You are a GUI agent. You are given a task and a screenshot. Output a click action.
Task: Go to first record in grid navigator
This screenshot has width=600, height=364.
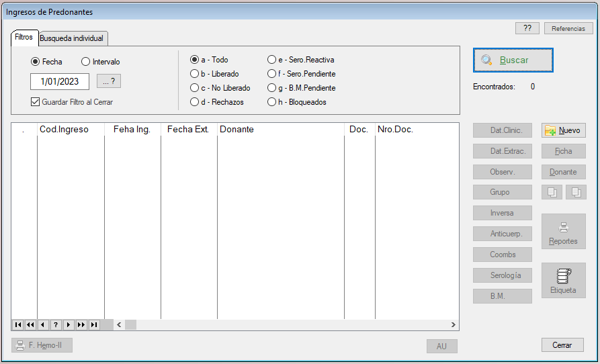(x=17, y=325)
